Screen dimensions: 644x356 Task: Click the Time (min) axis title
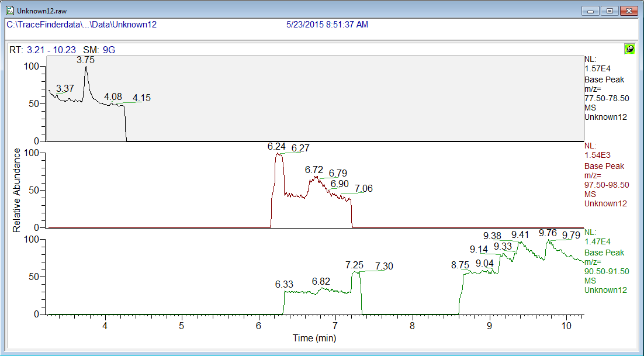314,337
